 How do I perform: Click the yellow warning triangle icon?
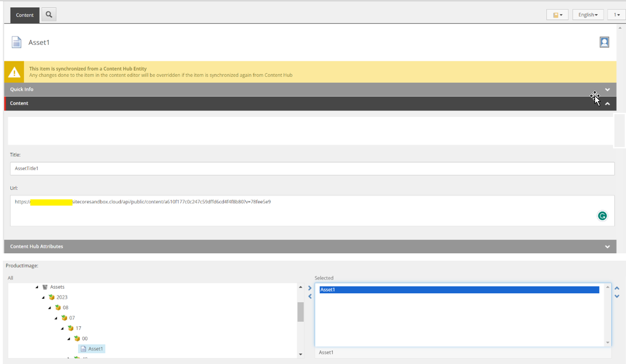click(15, 72)
